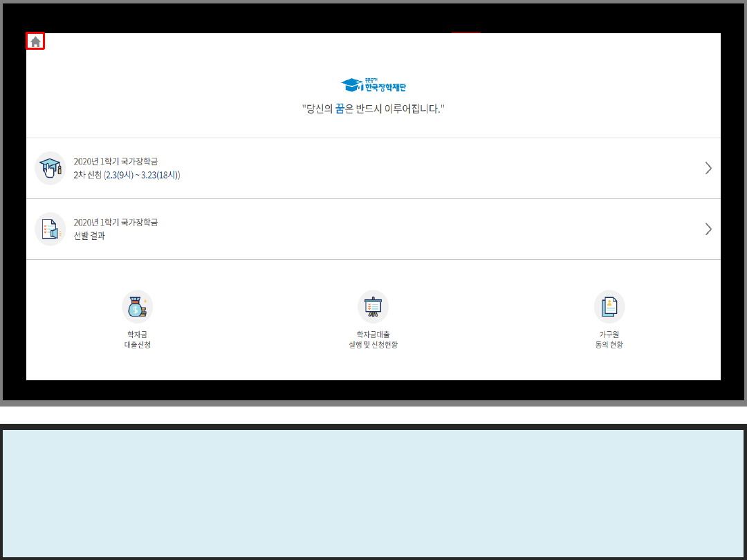This screenshot has width=747, height=560.
Task: Open the document icon for 가구원 동의 현황
Action: point(609,307)
